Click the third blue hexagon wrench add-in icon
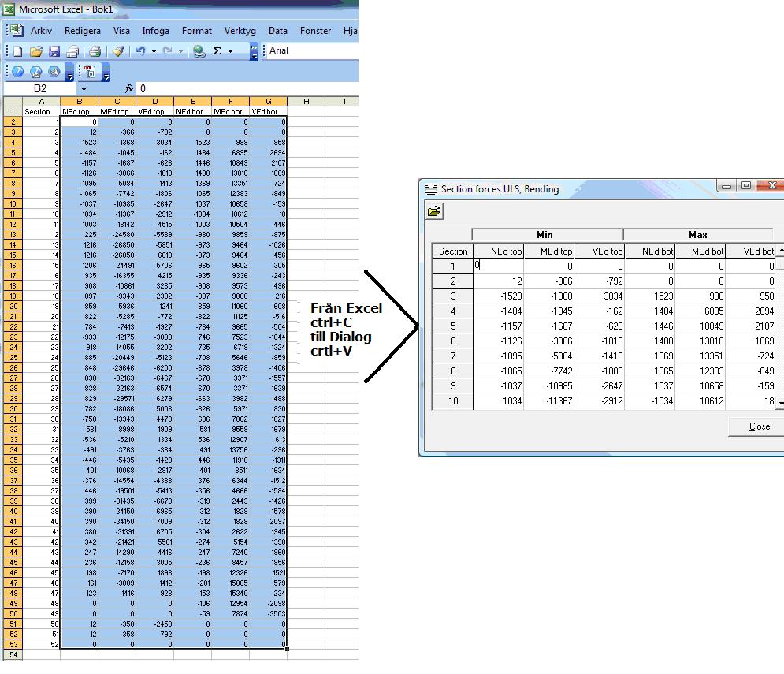Image resolution: width=784 pixels, height=674 pixels. point(54,72)
